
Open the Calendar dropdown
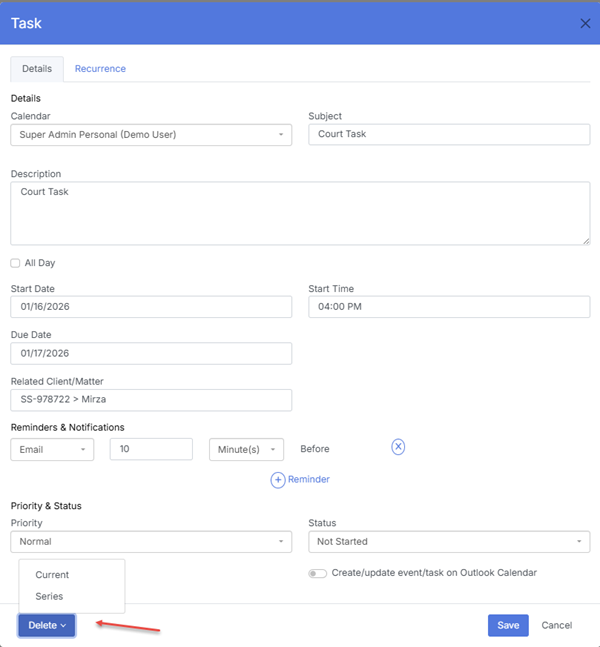coord(151,134)
